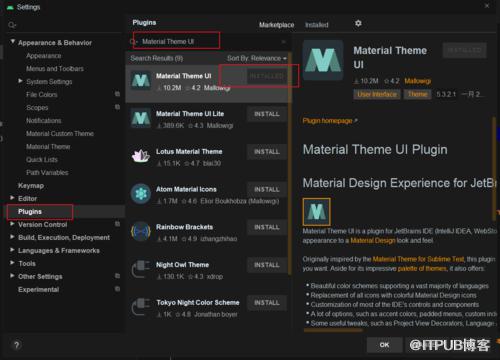Expand the Editor settings node

12,198
